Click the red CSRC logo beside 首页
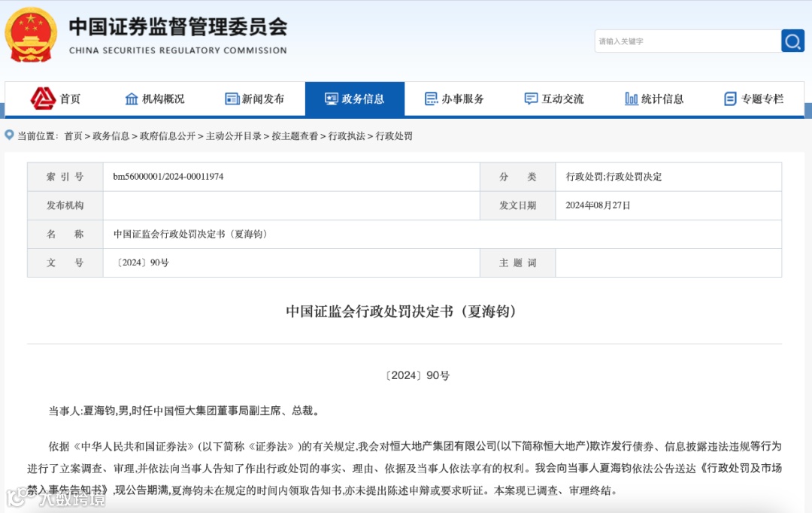The height and width of the screenshot is (513, 812). click(x=43, y=99)
